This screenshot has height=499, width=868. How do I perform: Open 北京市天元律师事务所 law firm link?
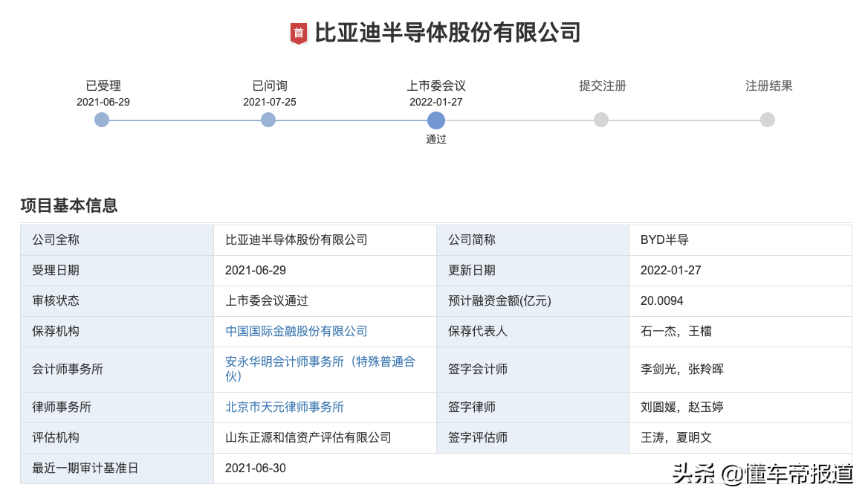(285, 407)
